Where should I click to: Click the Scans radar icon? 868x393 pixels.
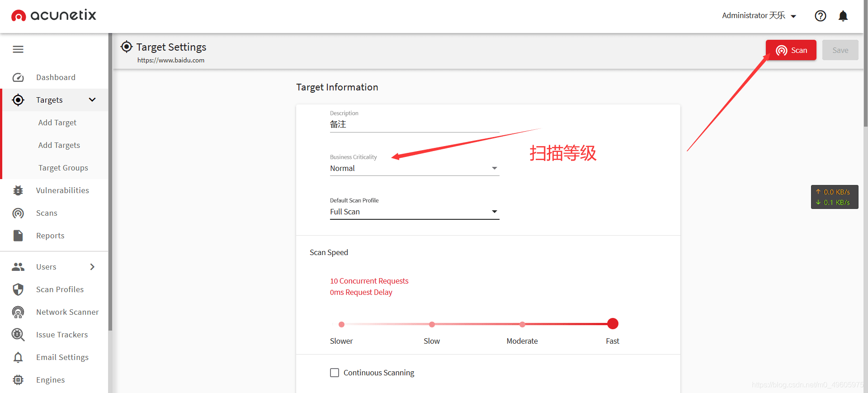click(18, 213)
